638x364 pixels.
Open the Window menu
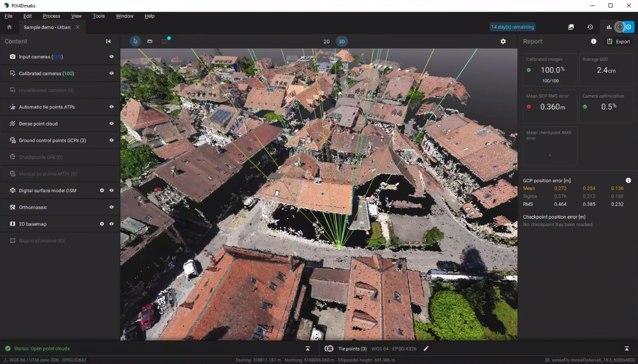point(125,16)
